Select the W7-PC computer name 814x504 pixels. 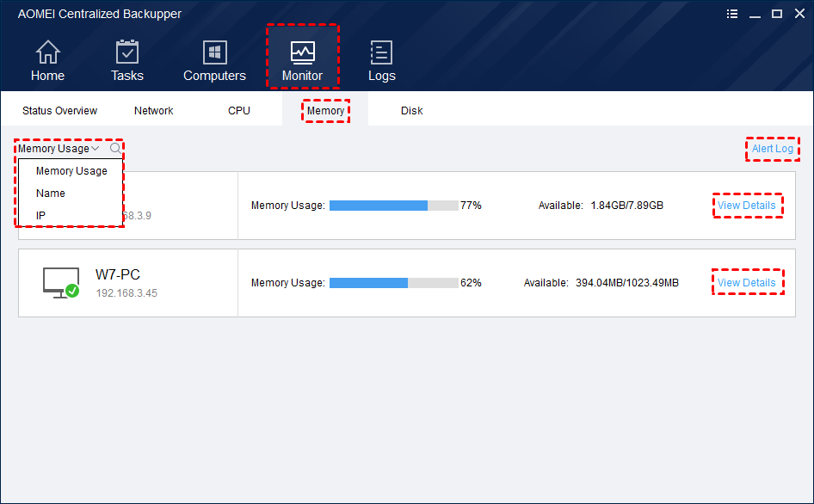118,274
